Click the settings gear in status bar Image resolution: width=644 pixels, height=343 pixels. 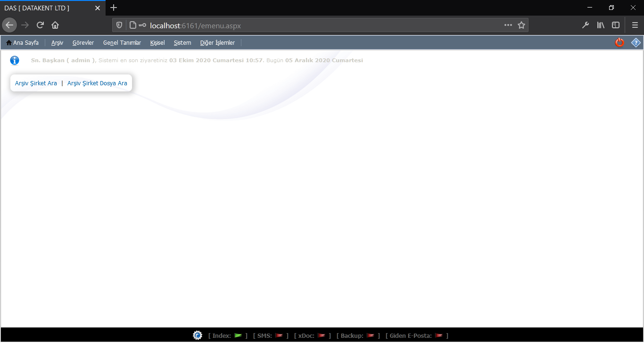(x=198, y=335)
